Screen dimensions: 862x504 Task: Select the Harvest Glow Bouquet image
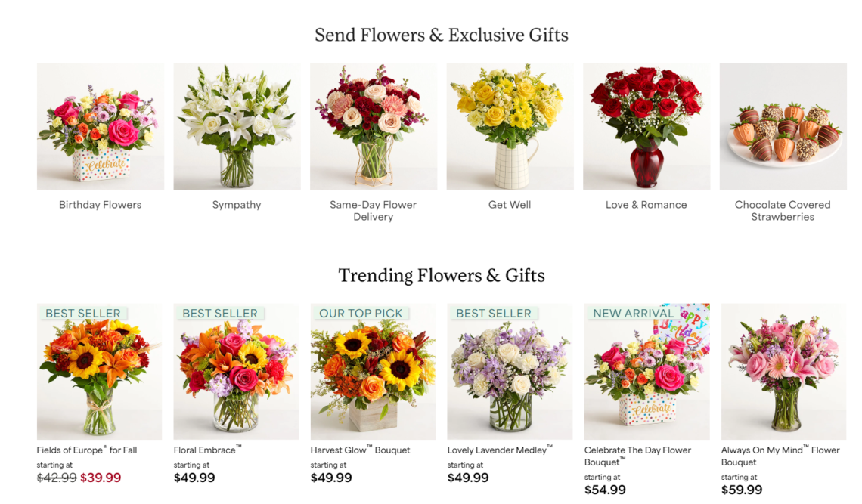pos(373,372)
